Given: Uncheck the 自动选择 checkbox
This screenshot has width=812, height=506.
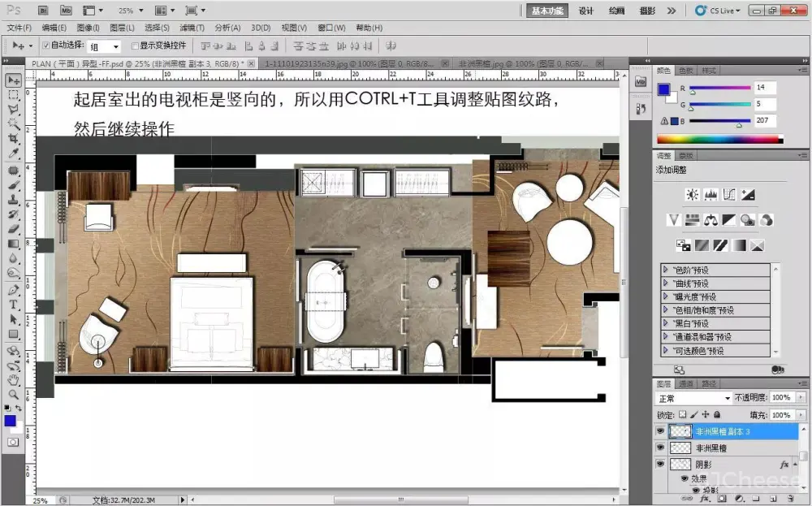Looking at the screenshot, I should pyautogui.click(x=46, y=45).
